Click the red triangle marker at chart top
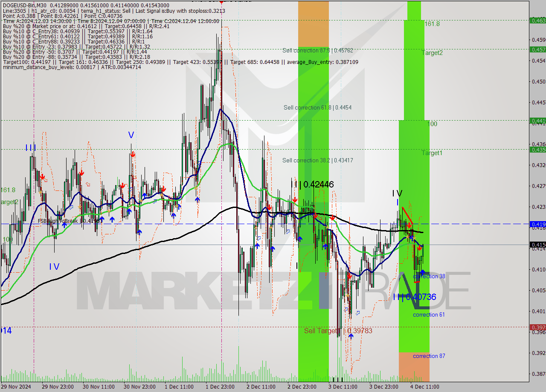The height and width of the screenshot is (392, 546). click(221, 3)
